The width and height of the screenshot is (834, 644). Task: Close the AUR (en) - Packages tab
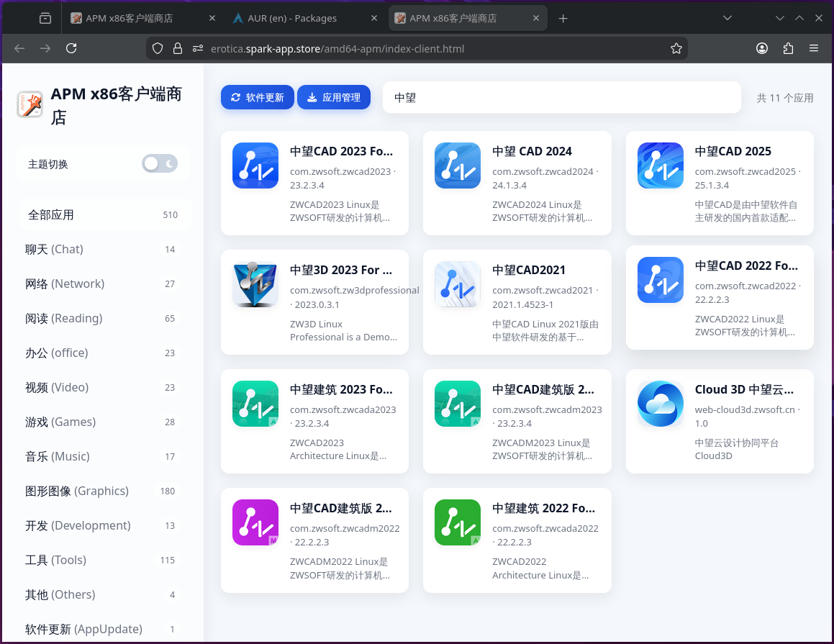pos(374,18)
